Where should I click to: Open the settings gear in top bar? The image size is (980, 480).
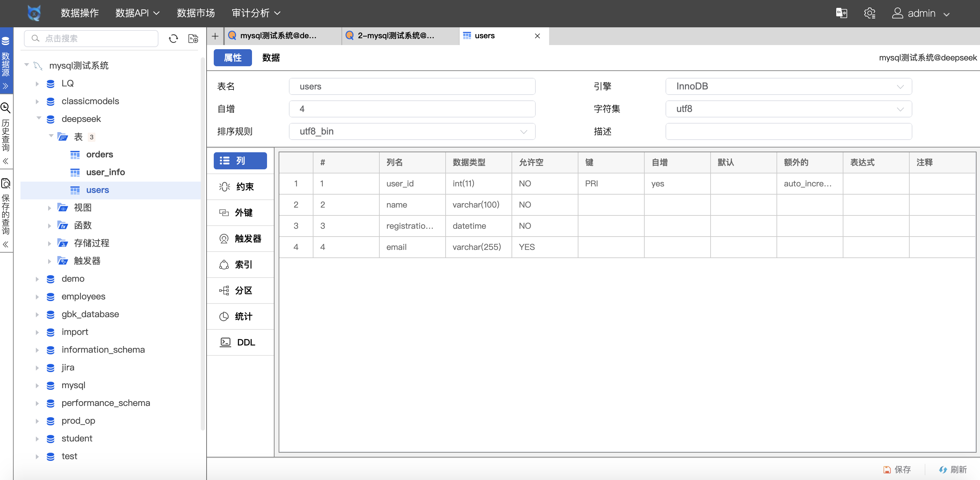[x=870, y=13]
